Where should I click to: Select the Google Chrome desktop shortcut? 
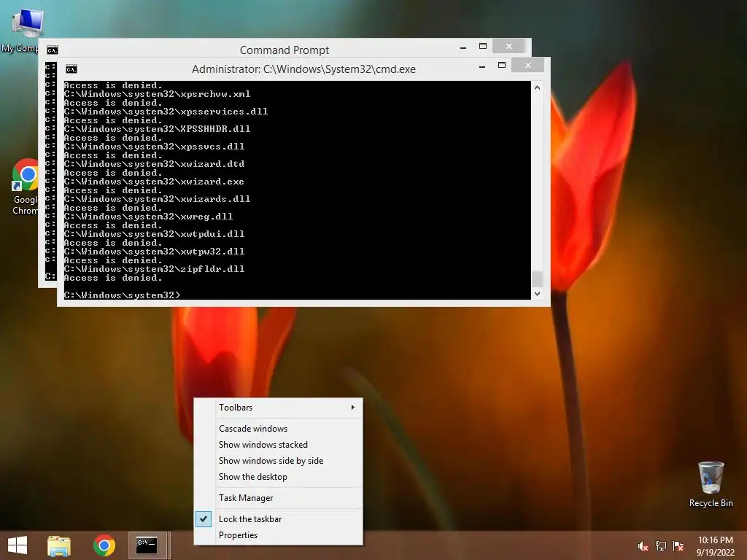coord(25,187)
